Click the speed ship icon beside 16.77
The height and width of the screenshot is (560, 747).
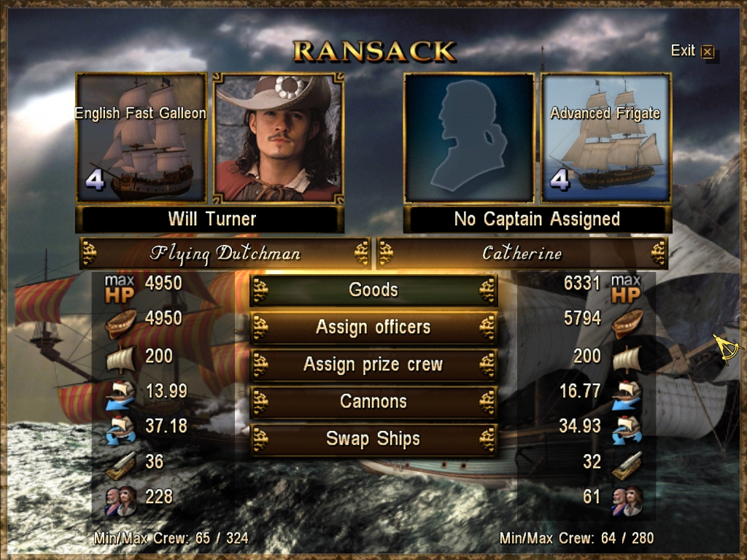click(x=627, y=395)
